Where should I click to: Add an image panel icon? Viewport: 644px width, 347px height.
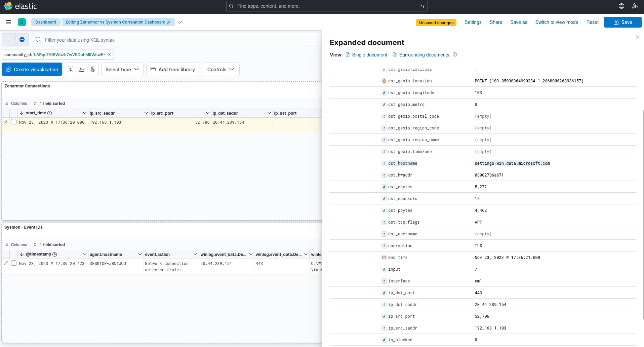tap(82, 69)
